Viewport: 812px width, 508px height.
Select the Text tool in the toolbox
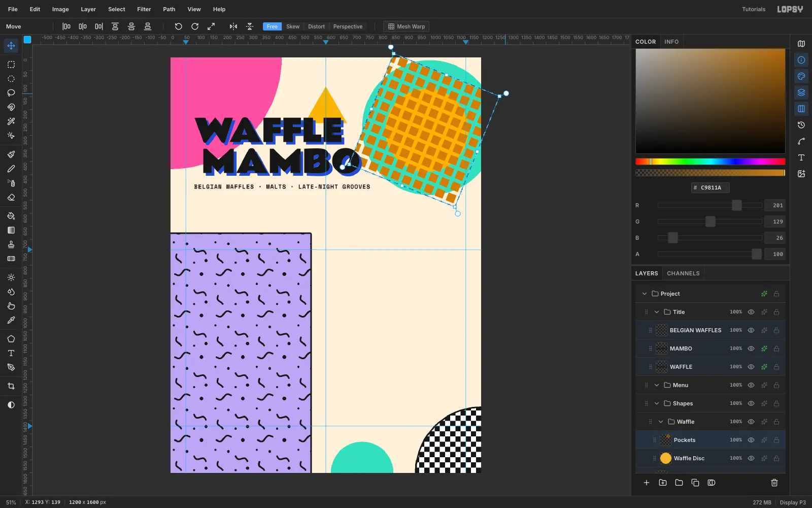(11, 353)
